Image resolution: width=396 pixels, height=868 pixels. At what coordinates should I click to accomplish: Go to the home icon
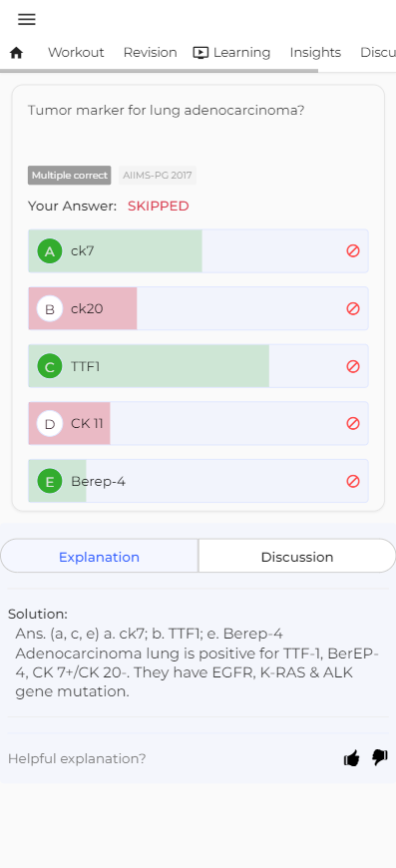[x=17, y=53]
